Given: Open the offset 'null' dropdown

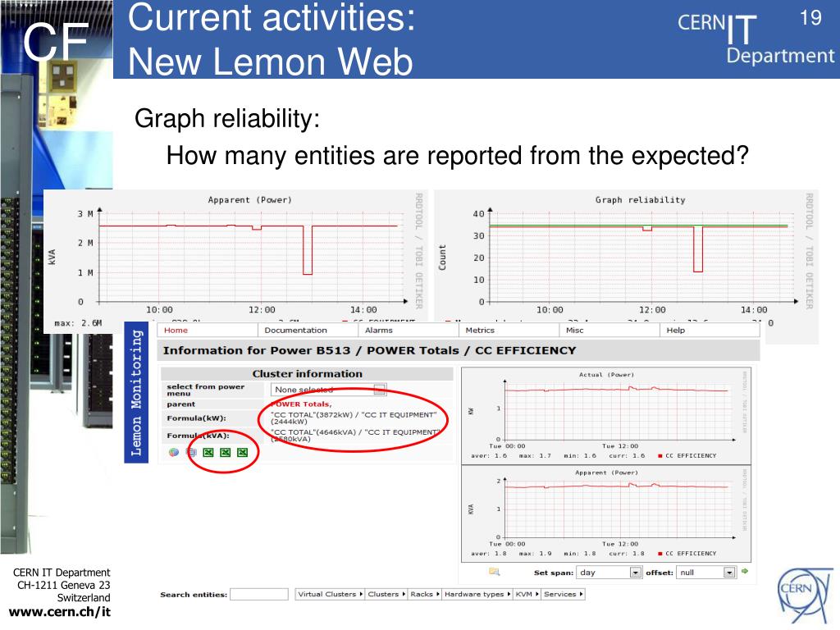Looking at the screenshot, I should 705,572.
